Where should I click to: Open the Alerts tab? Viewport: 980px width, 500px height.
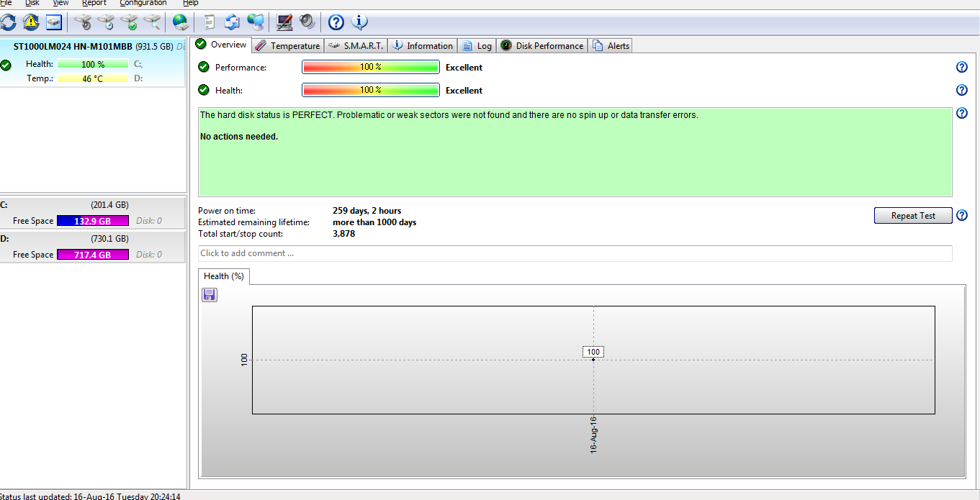click(x=611, y=45)
